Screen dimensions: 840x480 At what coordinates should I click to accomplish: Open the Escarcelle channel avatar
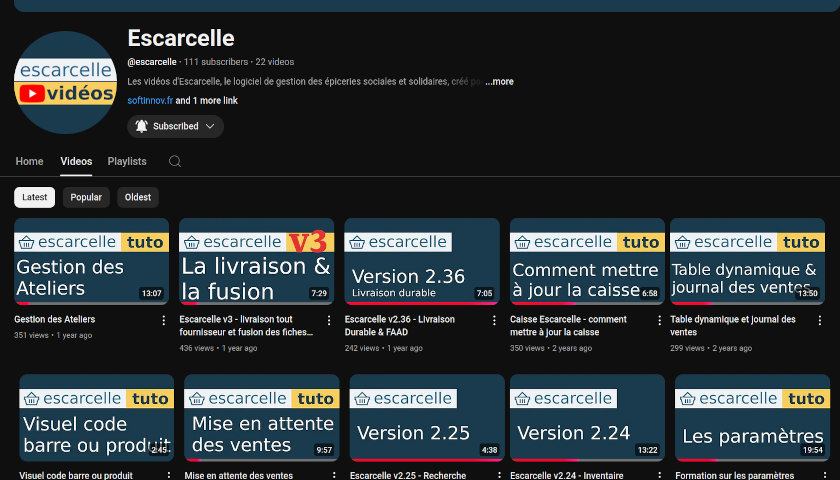(x=66, y=82)
